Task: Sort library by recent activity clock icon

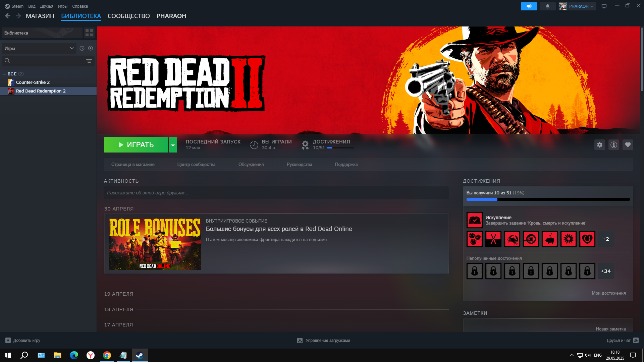Action: coord(82,48)
